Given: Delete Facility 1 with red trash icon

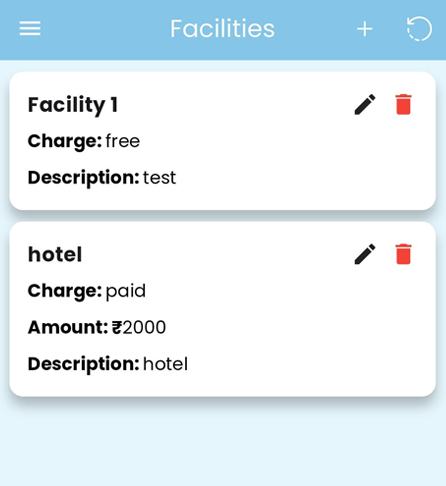Looking at the screenshot, I should point(403,104).
